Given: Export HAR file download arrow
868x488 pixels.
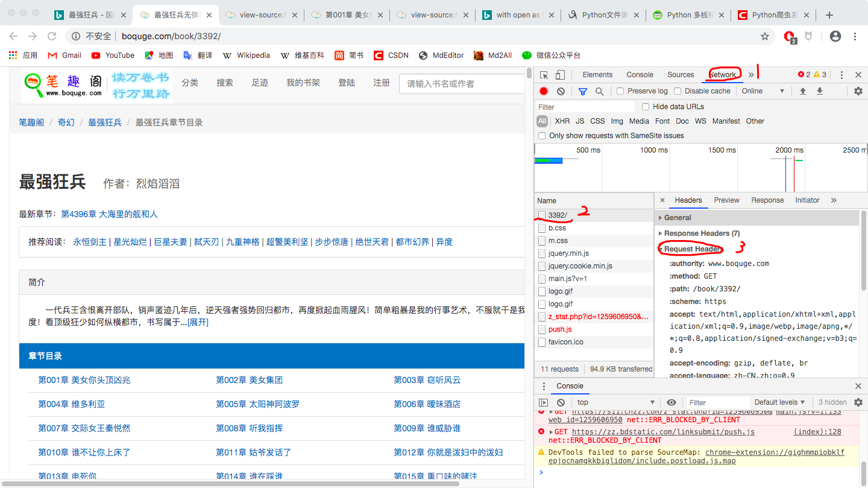Looking at the screenshot, I should tap(820, 91).
